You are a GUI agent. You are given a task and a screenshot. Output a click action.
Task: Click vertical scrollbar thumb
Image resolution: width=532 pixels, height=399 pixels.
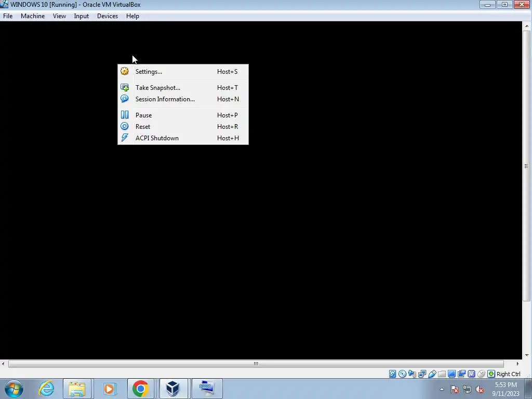pos(527,166)
